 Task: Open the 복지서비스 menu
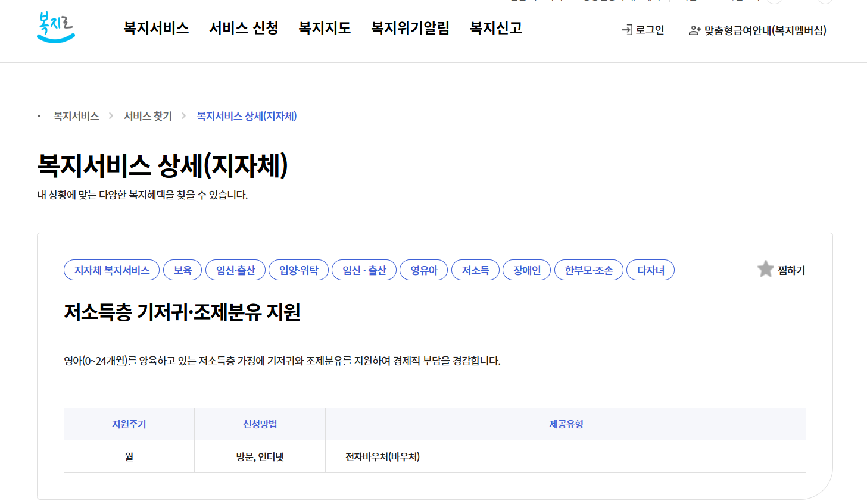point(155,27)
